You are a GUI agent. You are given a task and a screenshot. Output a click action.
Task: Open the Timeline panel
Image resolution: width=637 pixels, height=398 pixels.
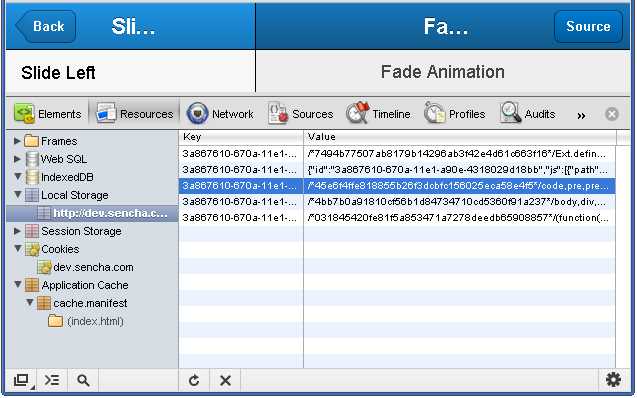[378, 114]
